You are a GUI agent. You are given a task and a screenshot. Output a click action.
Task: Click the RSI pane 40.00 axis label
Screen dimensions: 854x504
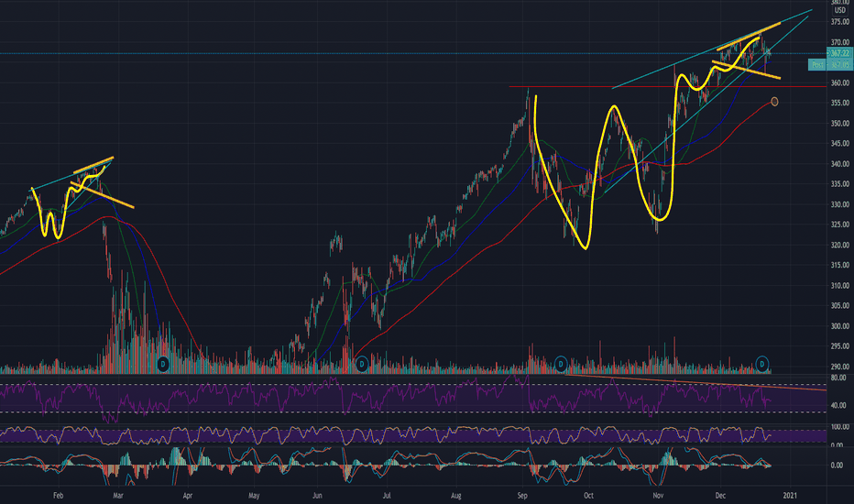point(838,405)
